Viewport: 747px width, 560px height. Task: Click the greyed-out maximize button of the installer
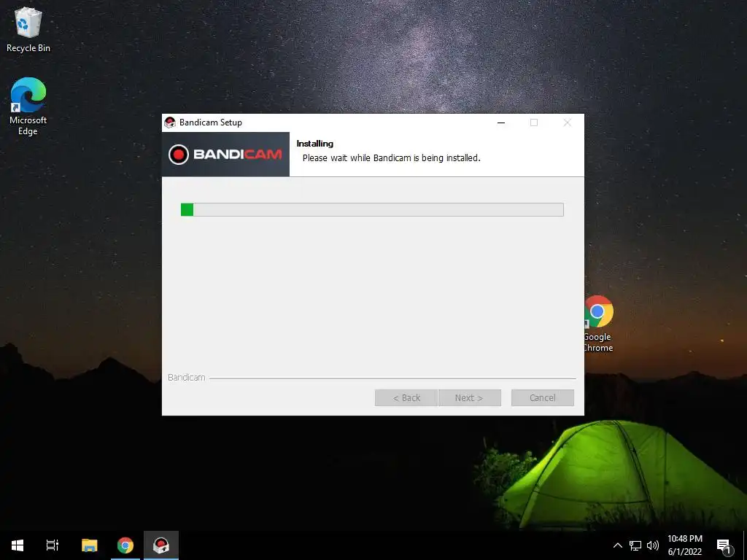pos(534,122)
